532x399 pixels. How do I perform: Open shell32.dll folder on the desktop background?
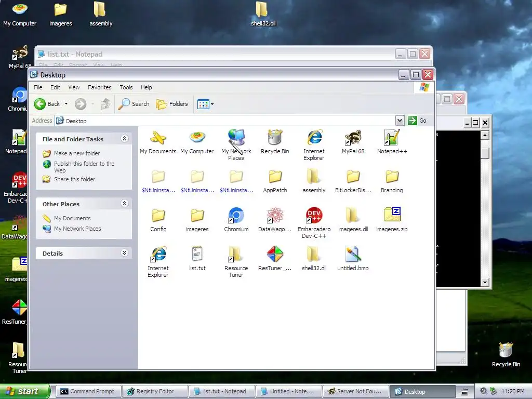(262, 14)
